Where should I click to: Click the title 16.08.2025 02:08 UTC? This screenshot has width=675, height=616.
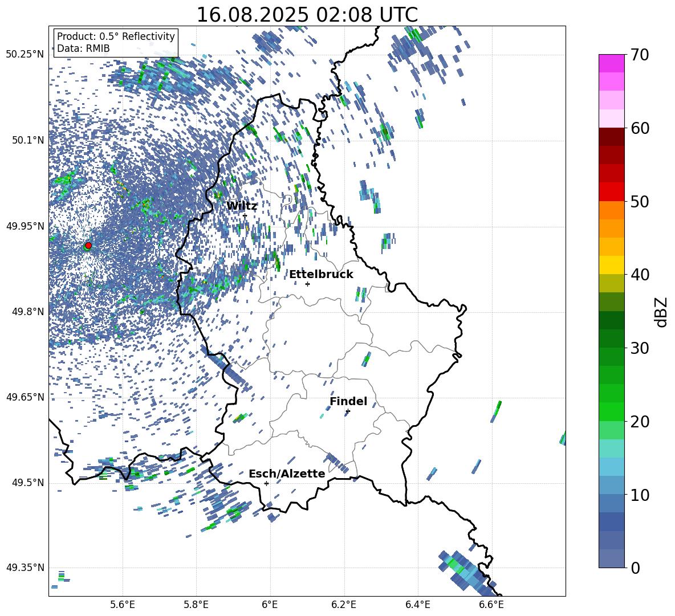(x=307, y=15)
